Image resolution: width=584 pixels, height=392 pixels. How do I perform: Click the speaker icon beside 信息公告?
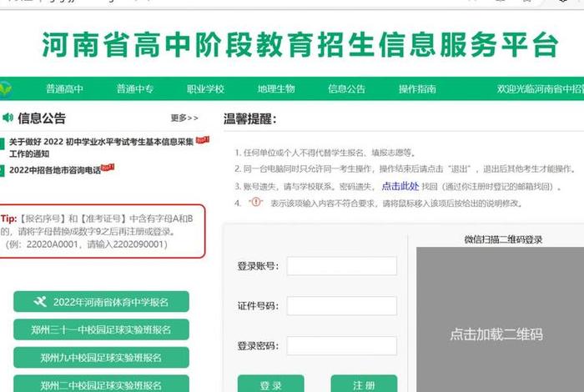click(8, 118)
